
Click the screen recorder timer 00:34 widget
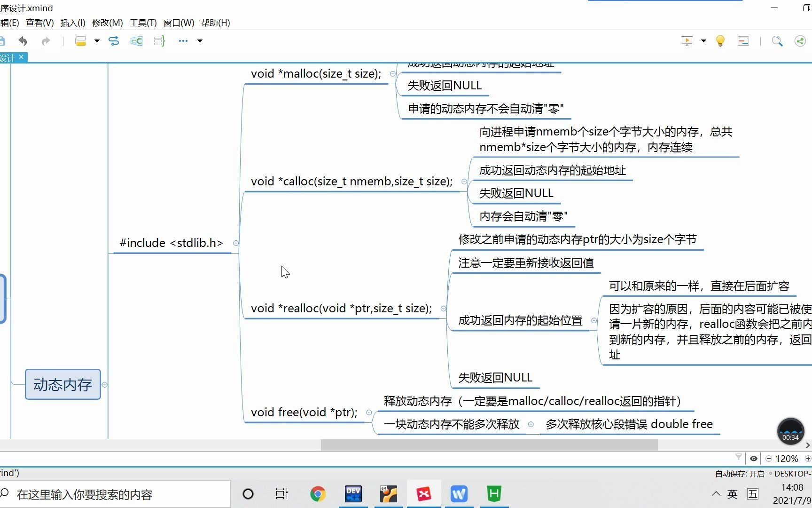point(790,431)
